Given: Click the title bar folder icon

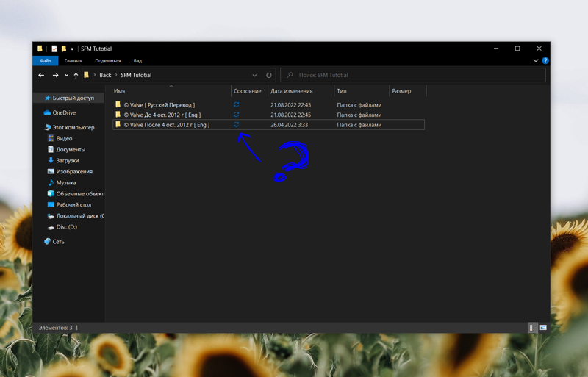Looking at the screenshot, I should pos(40,49).
